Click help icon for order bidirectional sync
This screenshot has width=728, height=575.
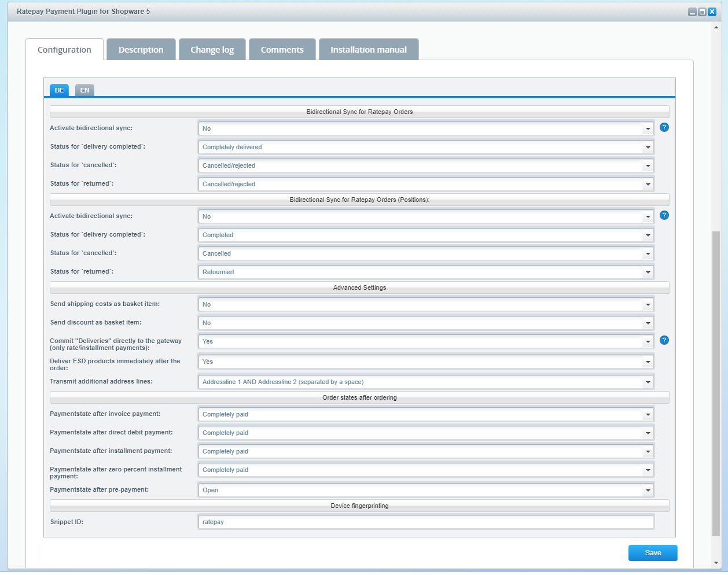(664, 127)
